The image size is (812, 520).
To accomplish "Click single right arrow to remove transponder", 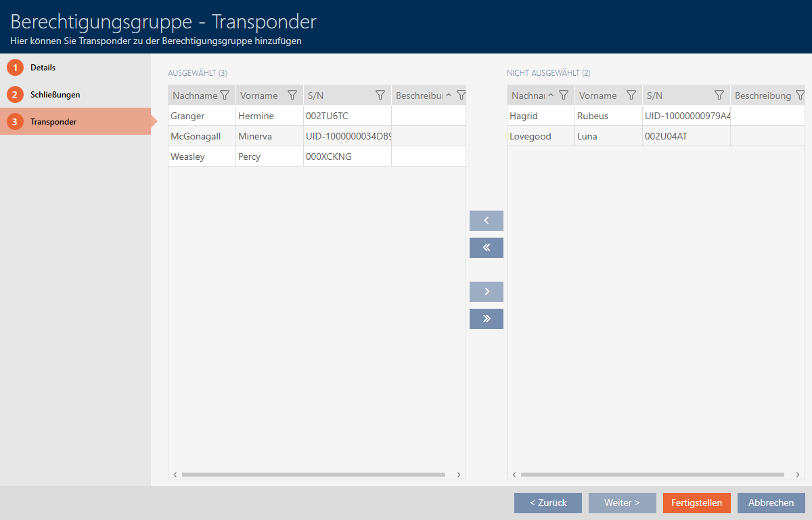I will tap(486, 292).
